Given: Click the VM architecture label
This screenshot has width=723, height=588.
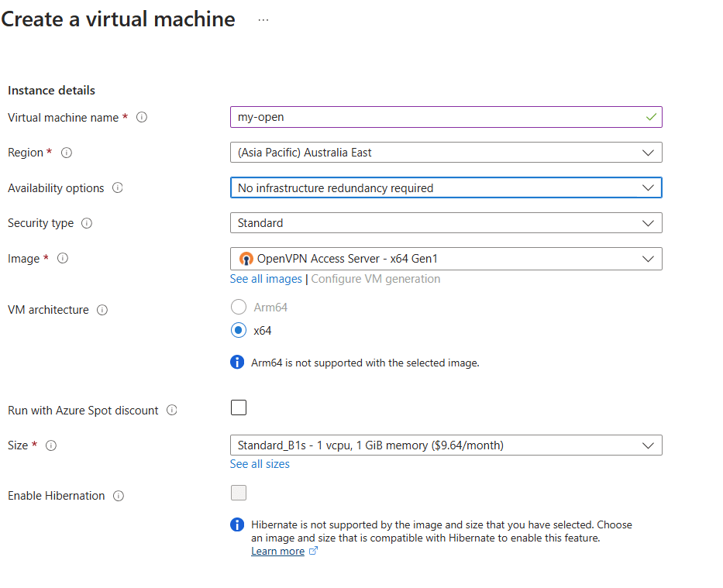Looking at the screenshot, I should click(x=48, y=310).
